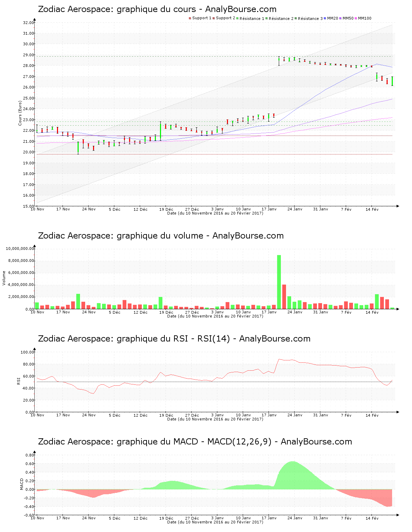Click the 40.00 RSI axis value
412x532 pixels.
(28, 388)
